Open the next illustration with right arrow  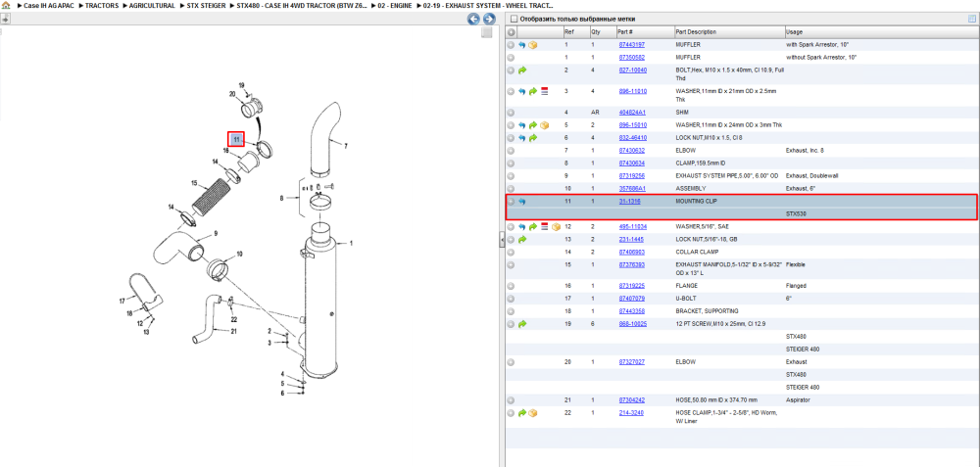[489, 19]
